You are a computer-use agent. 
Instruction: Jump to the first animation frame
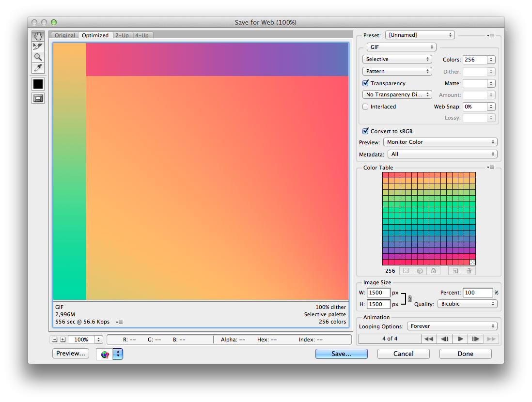[428, 339]
